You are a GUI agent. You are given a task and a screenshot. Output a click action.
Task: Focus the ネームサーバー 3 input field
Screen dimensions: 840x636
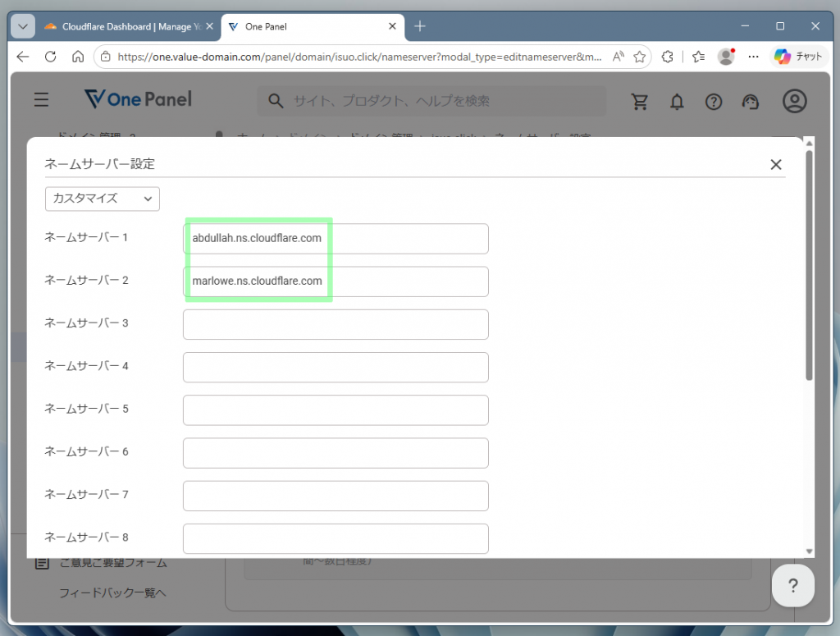[x=336, y=324]
